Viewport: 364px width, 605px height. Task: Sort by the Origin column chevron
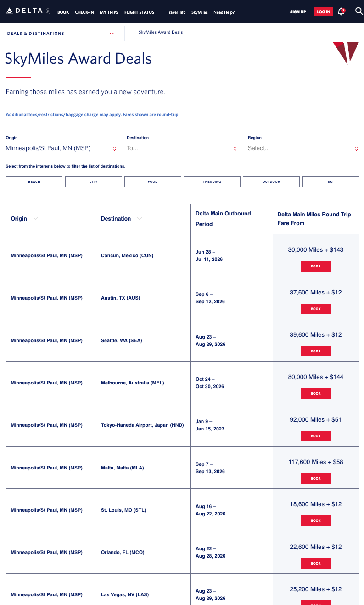(x=36, y=218)
